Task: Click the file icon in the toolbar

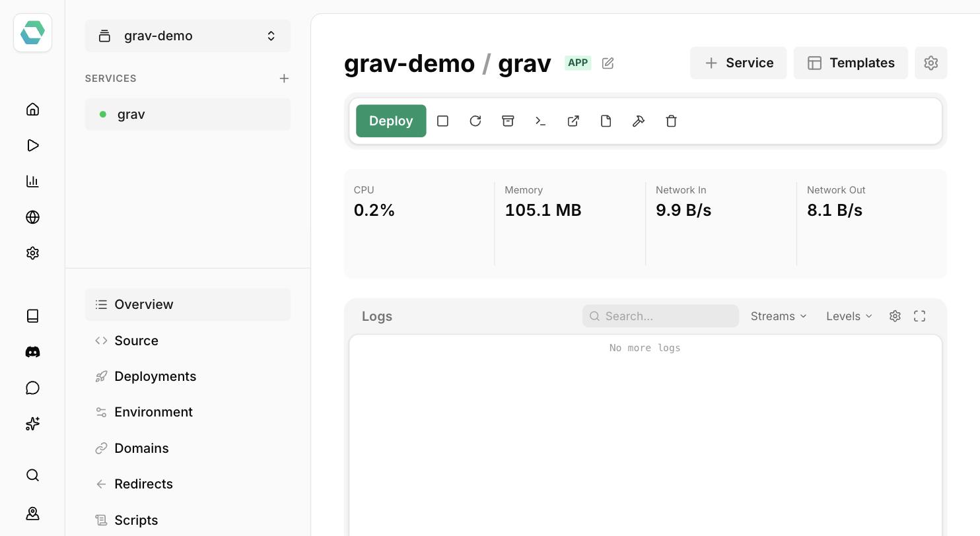Action: tap(606, 121)
